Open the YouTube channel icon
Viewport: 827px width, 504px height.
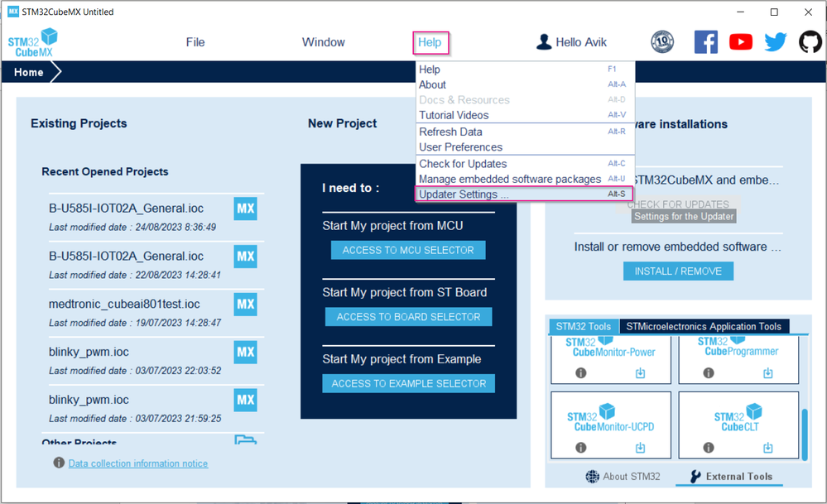[741, 41]
